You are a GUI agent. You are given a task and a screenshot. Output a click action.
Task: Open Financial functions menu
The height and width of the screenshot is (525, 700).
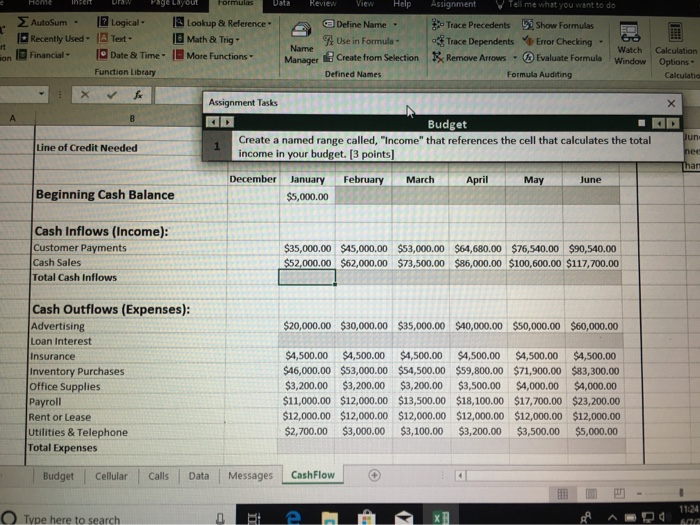pos(43,55)
